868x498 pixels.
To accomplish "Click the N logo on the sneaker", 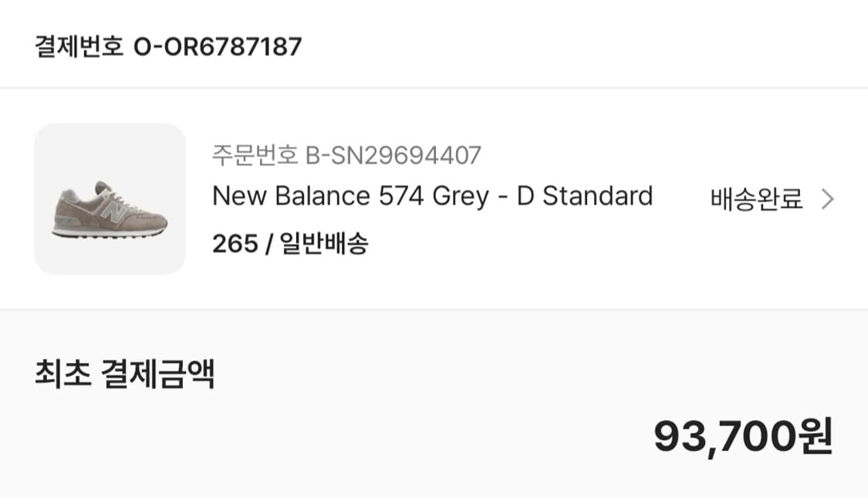I will (x=114, y=214).
